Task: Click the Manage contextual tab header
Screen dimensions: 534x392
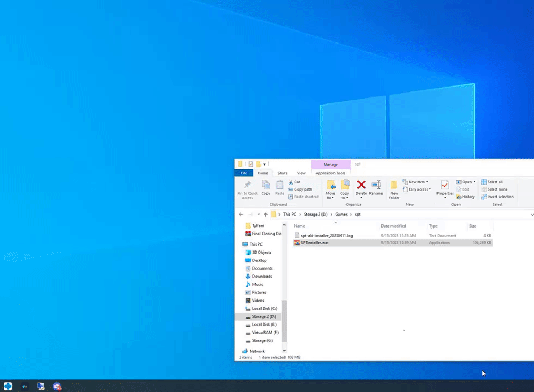Action: [x=331, y=164]
